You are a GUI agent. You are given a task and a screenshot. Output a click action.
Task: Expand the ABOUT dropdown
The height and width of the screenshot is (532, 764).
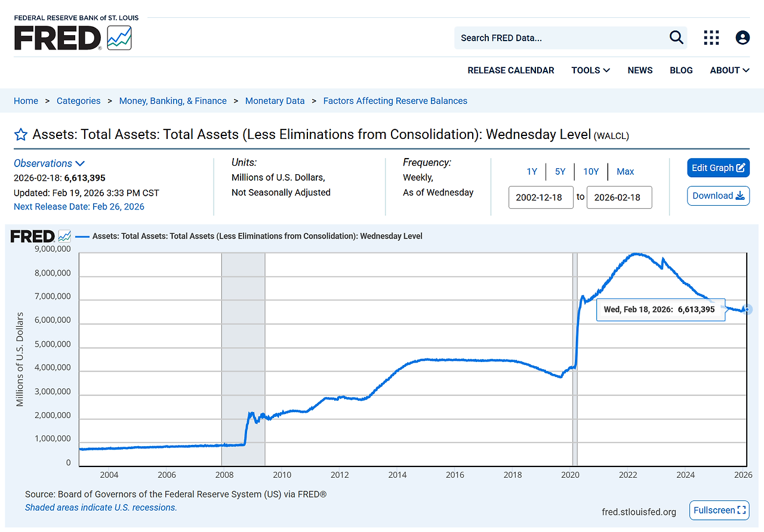729,70
